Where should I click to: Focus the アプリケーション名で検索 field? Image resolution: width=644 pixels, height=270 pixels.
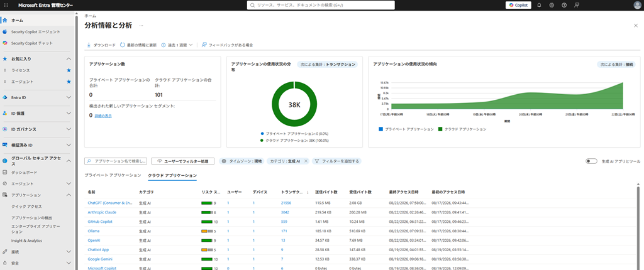(x=116, y=161)
